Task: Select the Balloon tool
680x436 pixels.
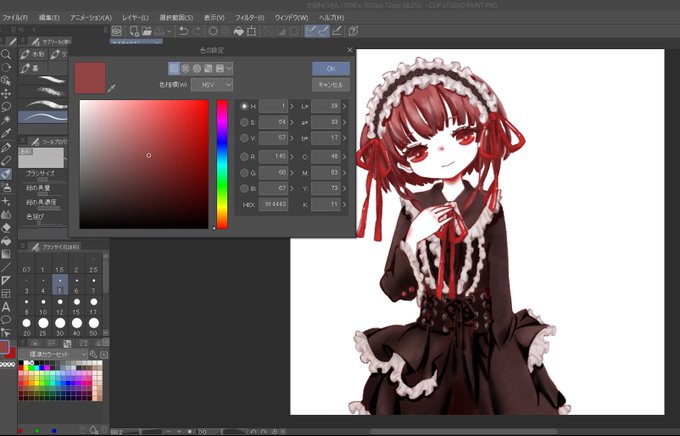Action: click(6, 320)
